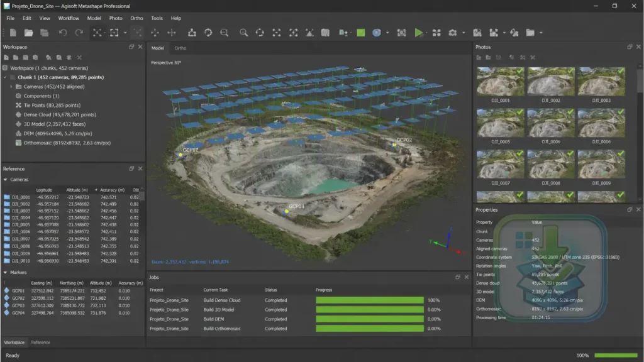Sort jobs by Status column header

click(x=270, y=290)
